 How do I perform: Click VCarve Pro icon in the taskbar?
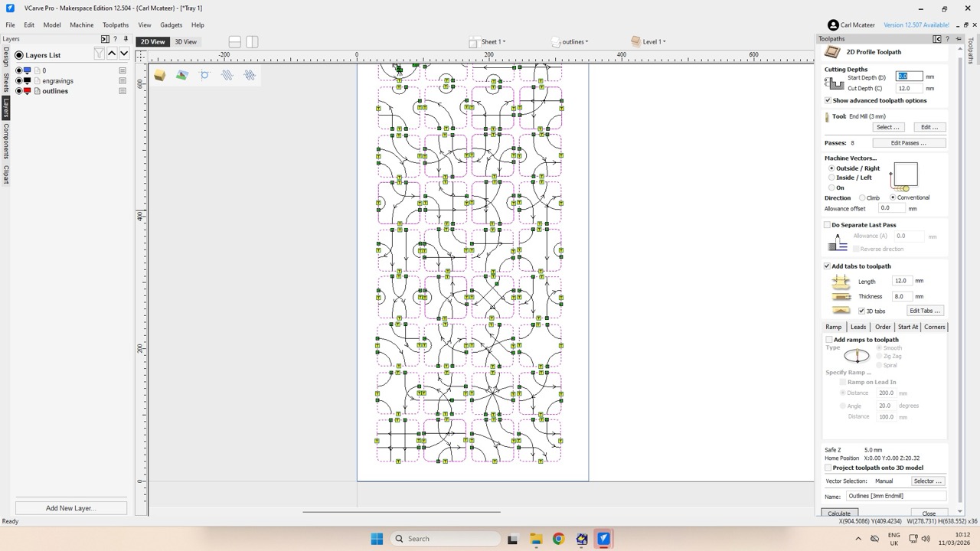[x=603, y=539]
